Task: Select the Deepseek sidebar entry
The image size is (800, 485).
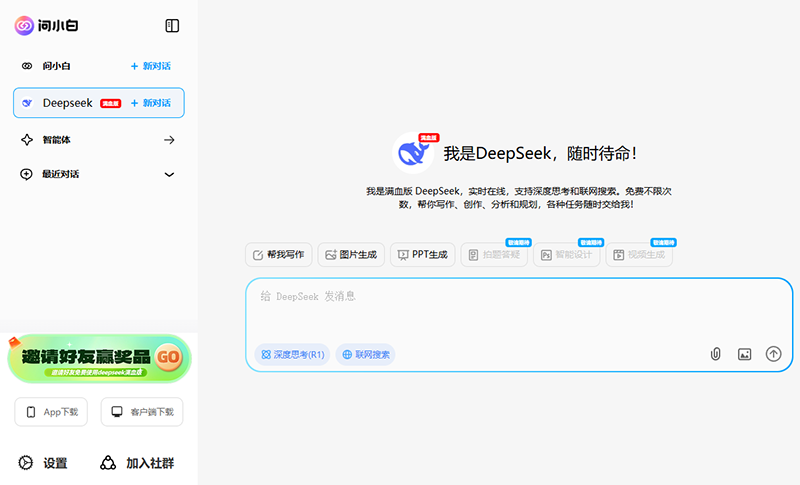Action: pos(98,103)
